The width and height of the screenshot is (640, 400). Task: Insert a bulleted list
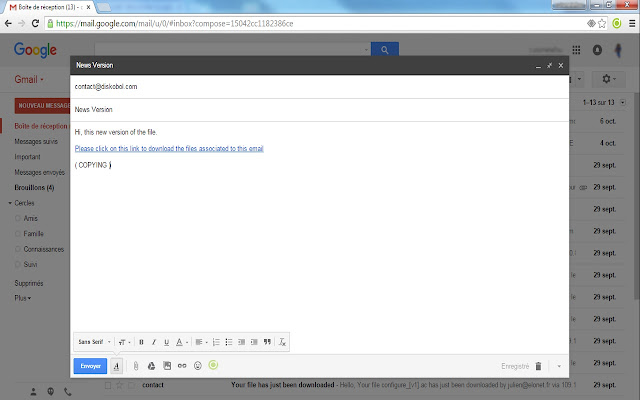[x=229, y=342]
